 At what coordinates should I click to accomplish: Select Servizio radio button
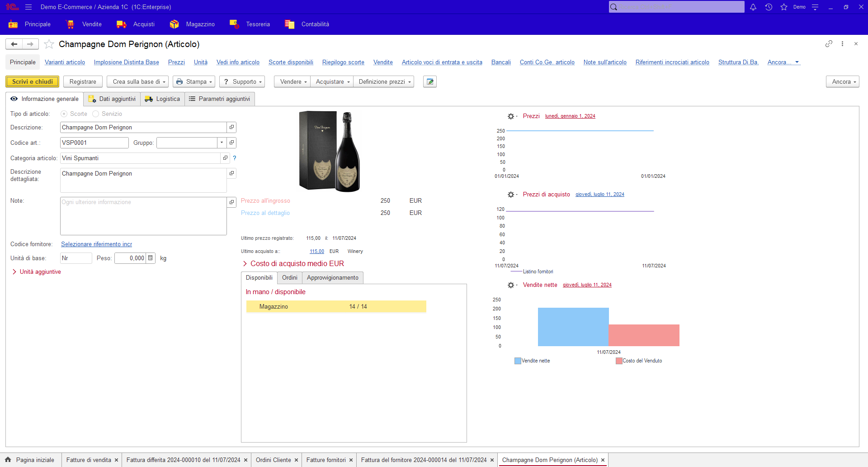point(95,114)
